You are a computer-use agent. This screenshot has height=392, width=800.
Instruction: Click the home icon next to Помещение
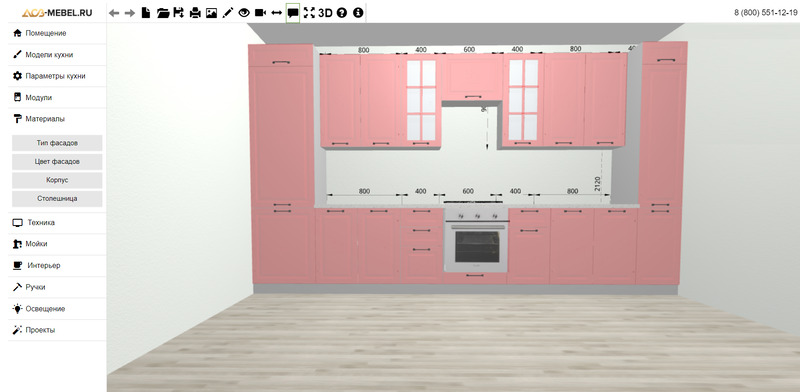click(17, 33)
